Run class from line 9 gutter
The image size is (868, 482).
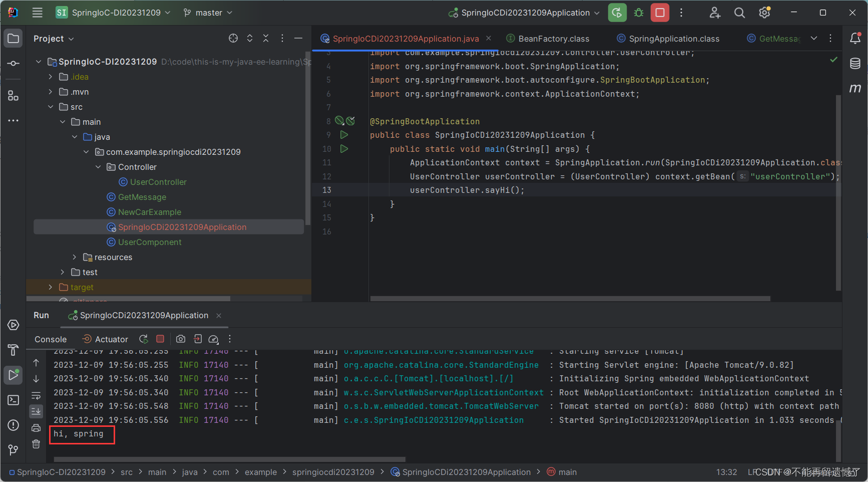click(x=344, y=135)
